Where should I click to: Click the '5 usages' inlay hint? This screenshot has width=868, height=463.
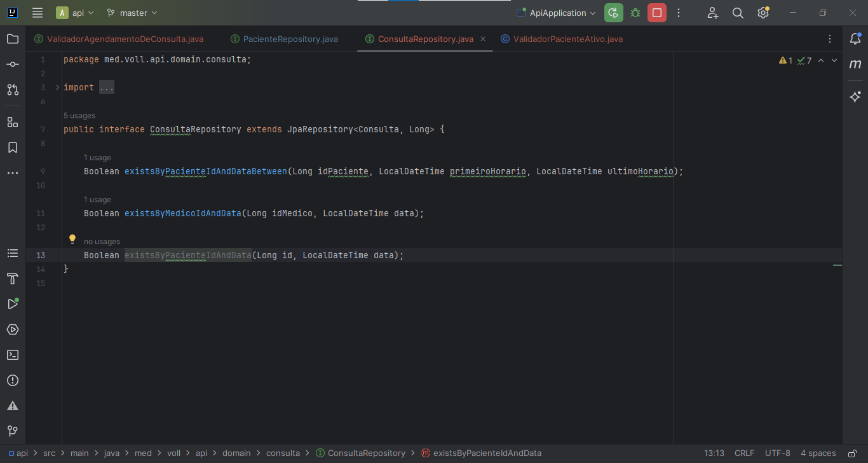tap(79, 116)
